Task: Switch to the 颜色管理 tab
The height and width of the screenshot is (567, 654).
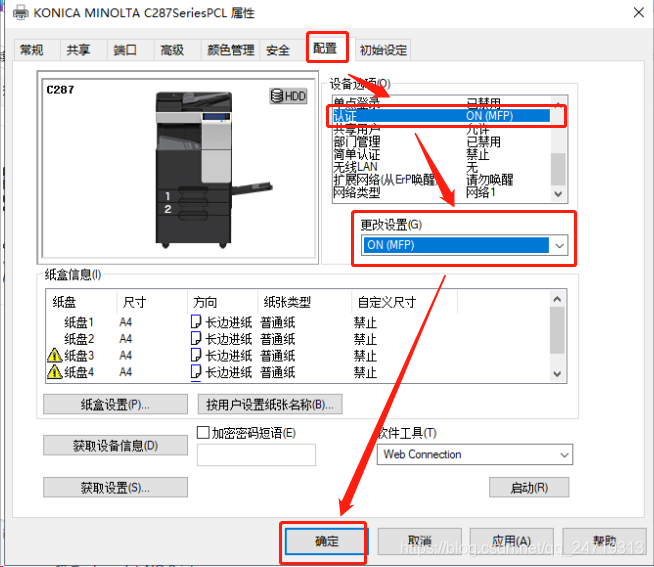Action: point(231,50)
